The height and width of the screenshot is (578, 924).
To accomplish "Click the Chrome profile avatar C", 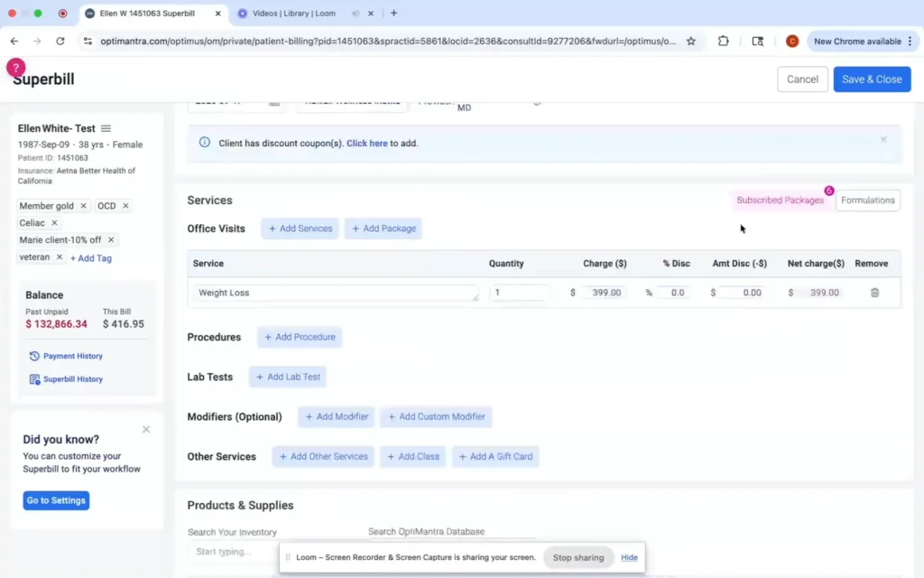I will click(792, 42).
